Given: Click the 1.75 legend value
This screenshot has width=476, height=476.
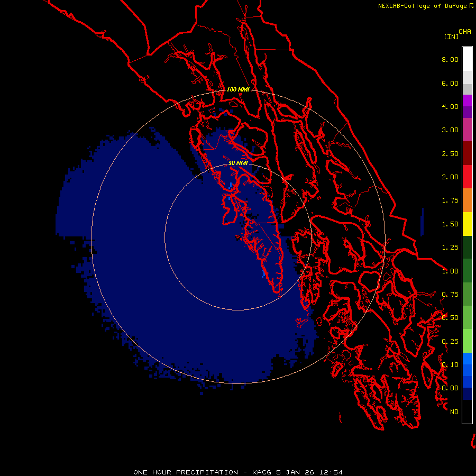Looking at the screenshot, I should tap(450, 200).
